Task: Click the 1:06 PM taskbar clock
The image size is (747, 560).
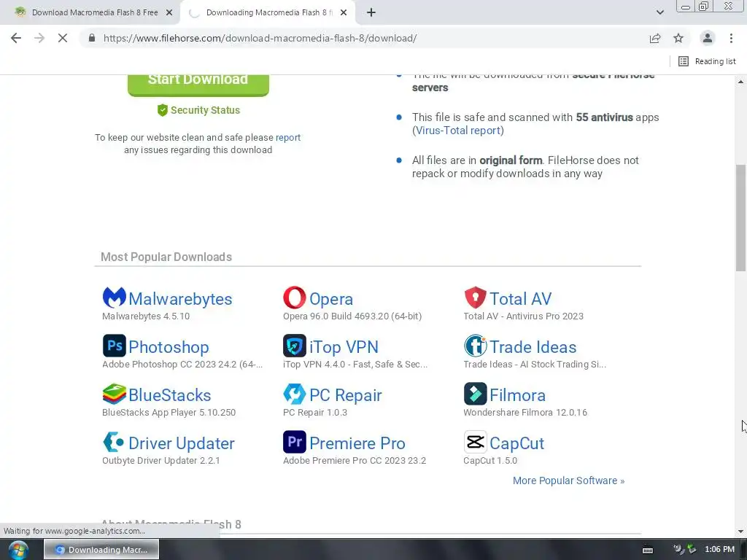Action: pos(719,550)
